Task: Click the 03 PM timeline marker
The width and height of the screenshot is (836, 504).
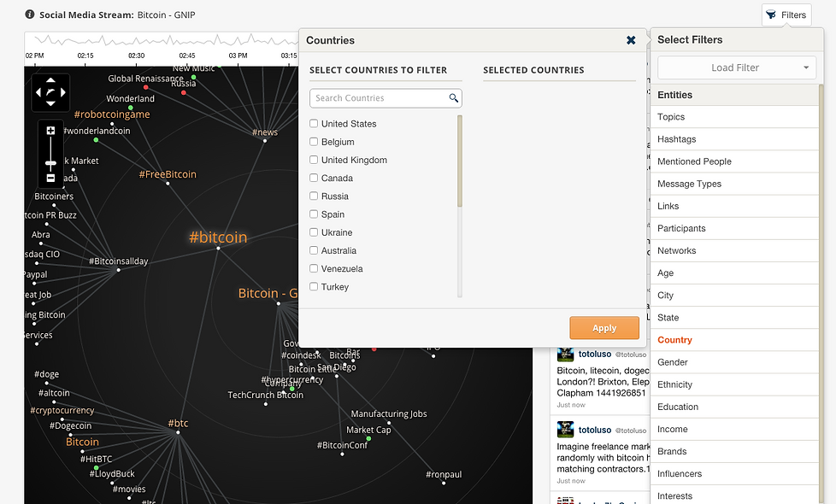Action: (238, 56)
